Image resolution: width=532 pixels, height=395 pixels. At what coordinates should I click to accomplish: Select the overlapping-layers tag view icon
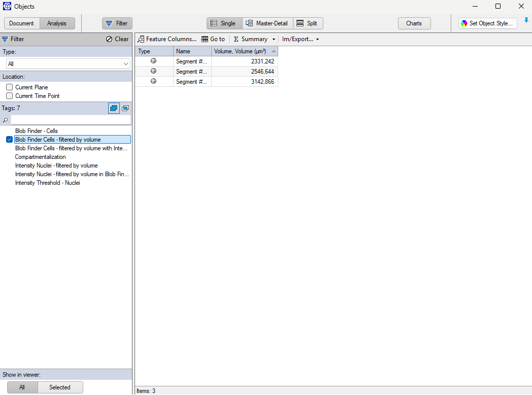(x=113, y=108)
